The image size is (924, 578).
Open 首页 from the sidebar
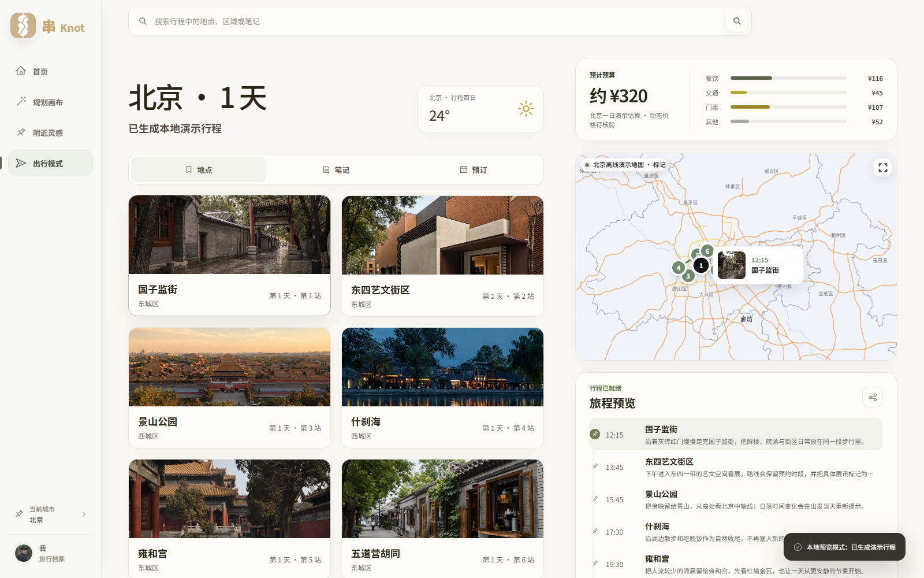(50, 71)
